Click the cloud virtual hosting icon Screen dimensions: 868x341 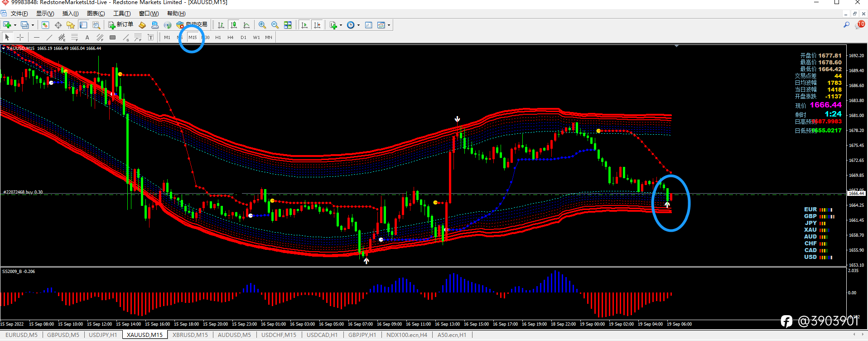click(155, 25)
